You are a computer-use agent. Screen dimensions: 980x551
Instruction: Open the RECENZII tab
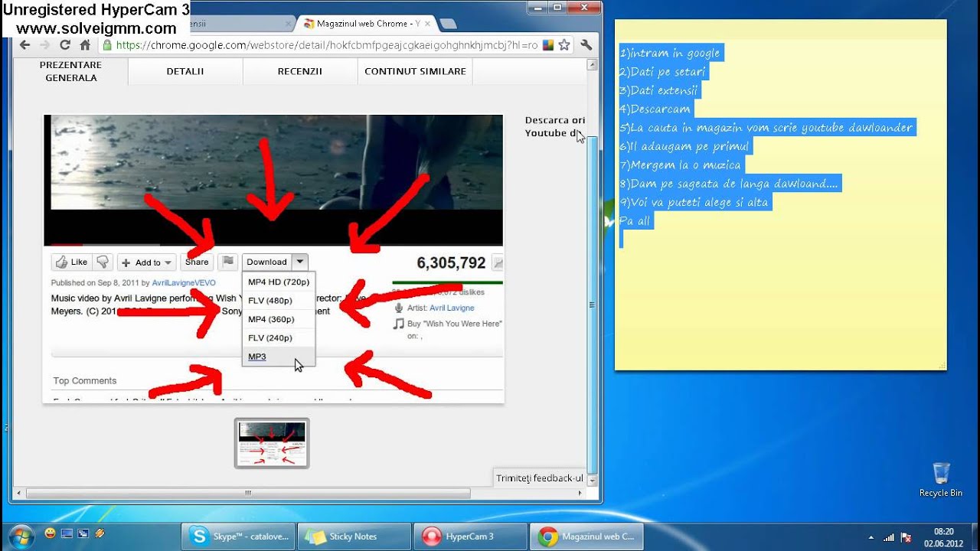[300, 71]
